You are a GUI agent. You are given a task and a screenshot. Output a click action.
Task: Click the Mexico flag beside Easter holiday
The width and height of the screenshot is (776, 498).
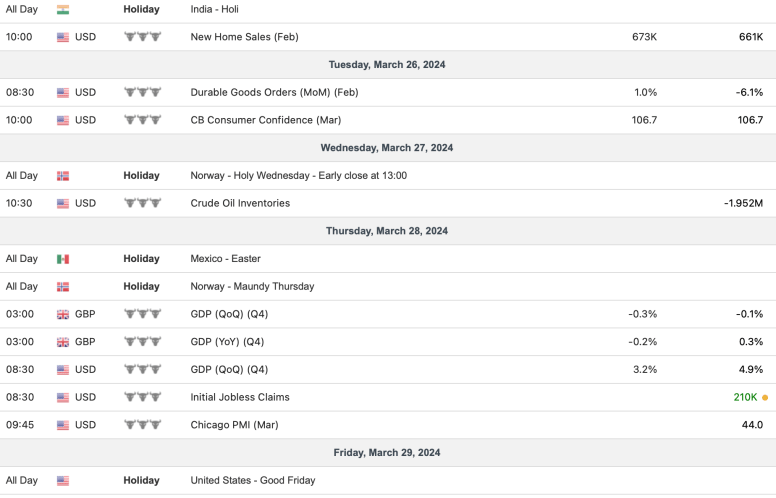coord(63,259)
